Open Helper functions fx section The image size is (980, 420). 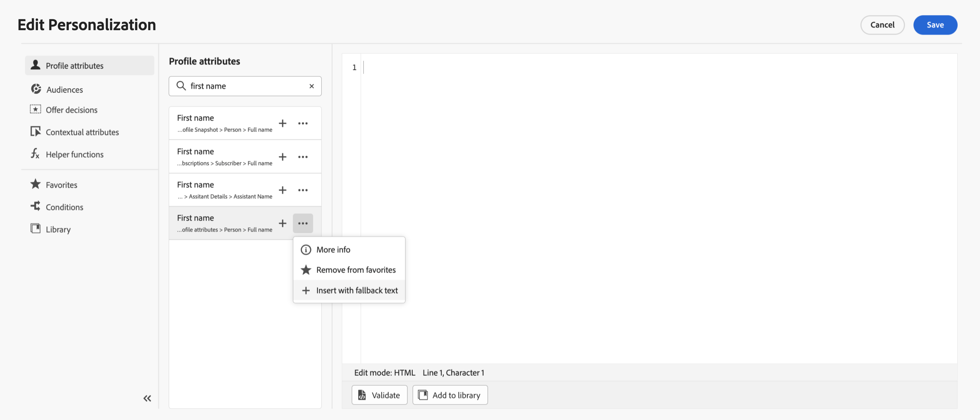(x=74, y=154)
